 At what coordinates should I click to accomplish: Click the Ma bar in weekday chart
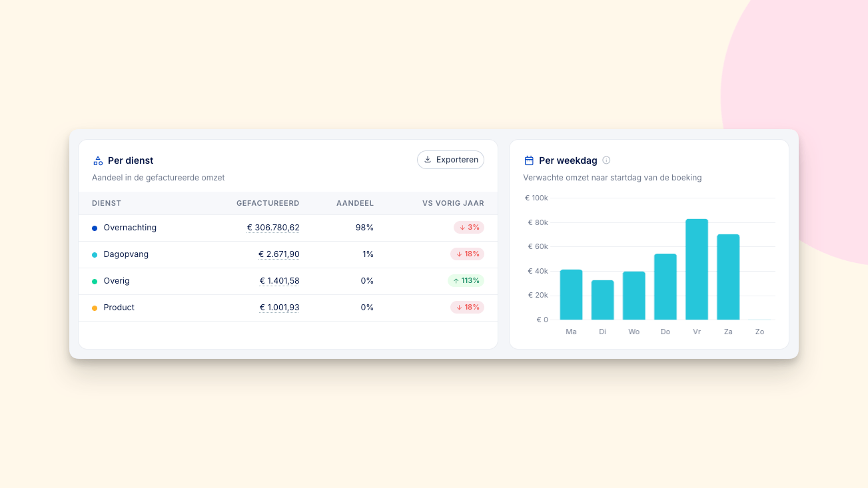tap(571, 295)
